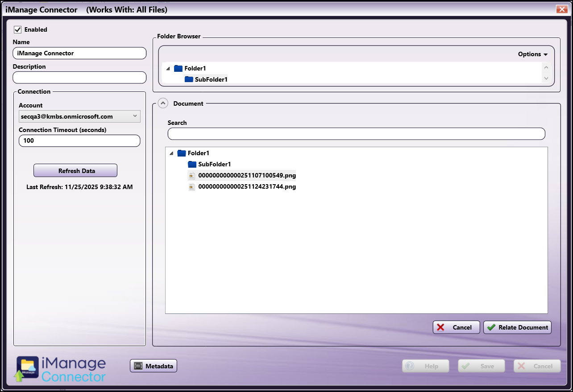Open the Options menu in Folder Browser
This screenshot has height=392, width=573.
(x=533, y=54)
